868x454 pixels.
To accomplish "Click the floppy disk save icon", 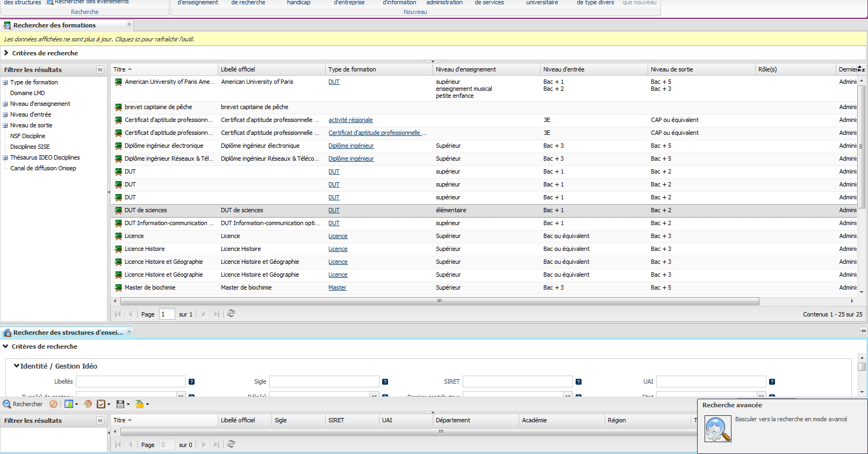I will point(120,404).
